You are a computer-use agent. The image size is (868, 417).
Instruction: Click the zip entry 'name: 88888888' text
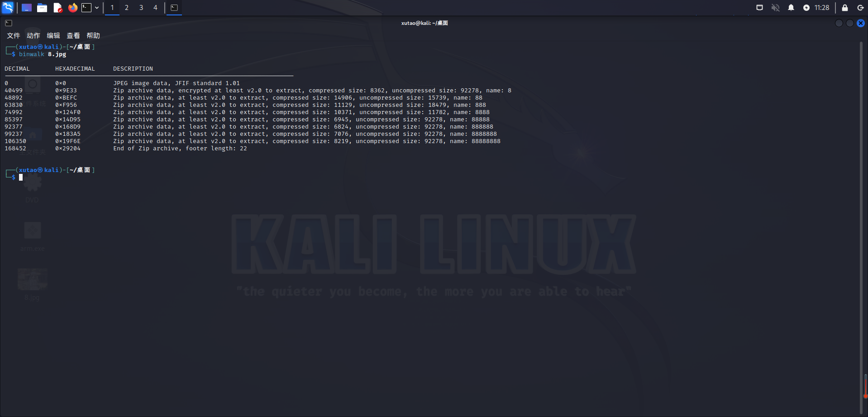(475, 141)
